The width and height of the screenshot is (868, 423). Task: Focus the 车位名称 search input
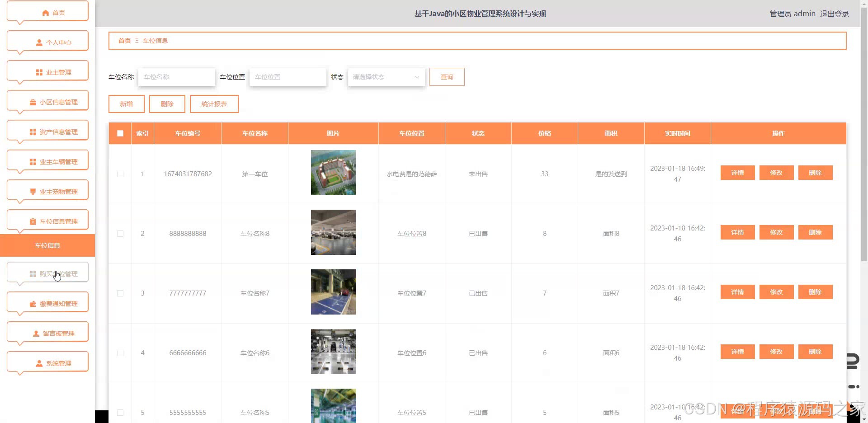pos(177,77)
